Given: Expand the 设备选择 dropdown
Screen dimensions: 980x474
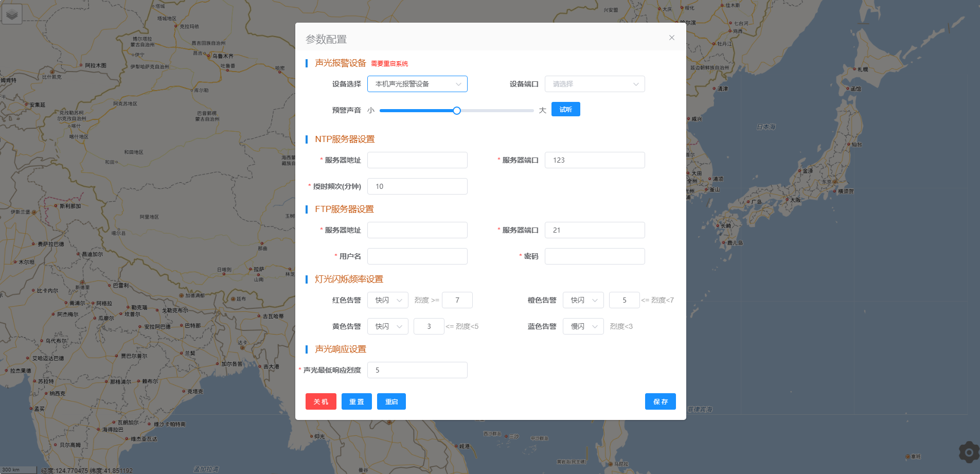Looking at the screenshot, I should 417,84.
